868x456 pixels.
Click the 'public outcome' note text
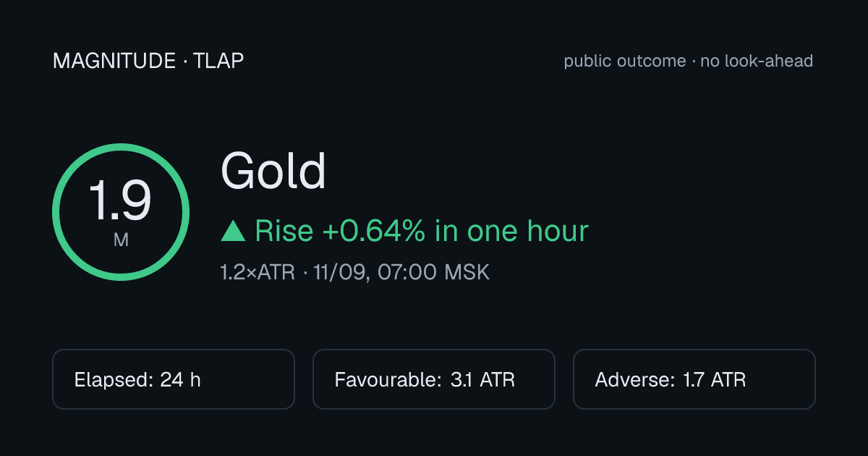click(625, 61)
